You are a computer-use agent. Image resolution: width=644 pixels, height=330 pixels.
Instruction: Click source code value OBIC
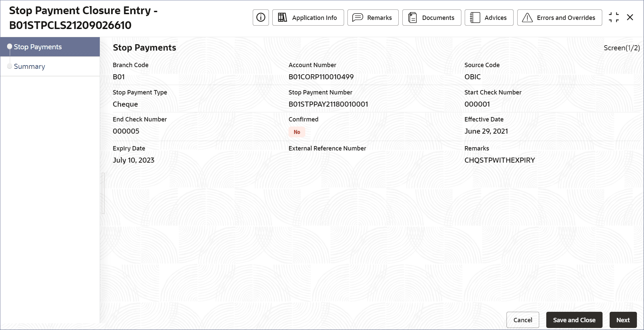click(x=472, y=77)
